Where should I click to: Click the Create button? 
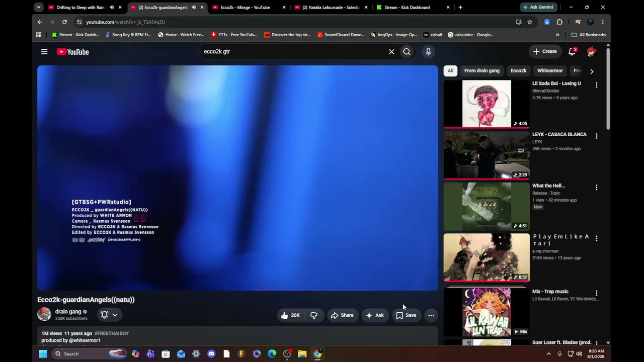tap(545, 51)
